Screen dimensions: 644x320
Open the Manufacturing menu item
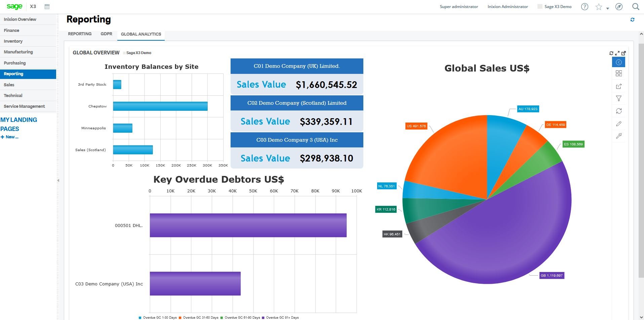28,52
